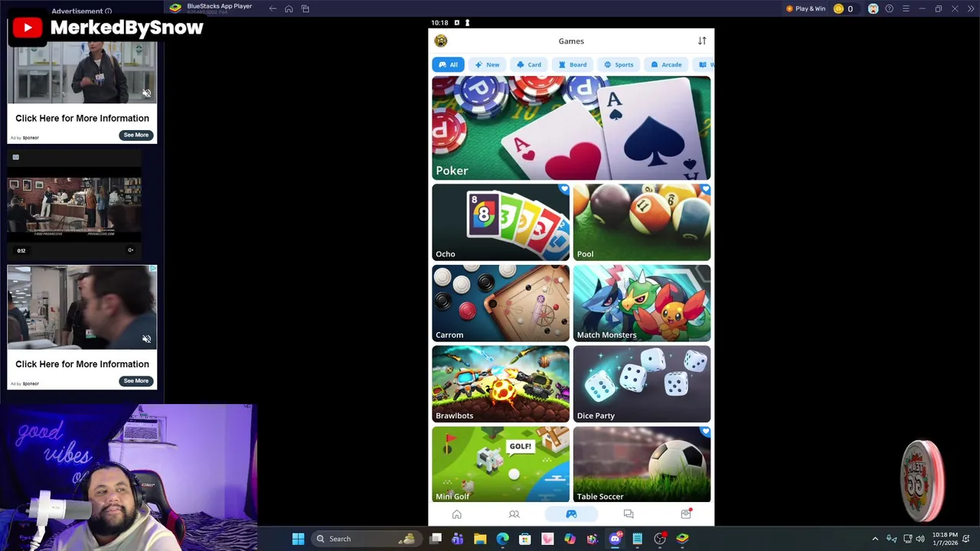Viewport: 980px width, 551px height.
Task: Click the BlueStacks back arrow
Action: point(273,8)
